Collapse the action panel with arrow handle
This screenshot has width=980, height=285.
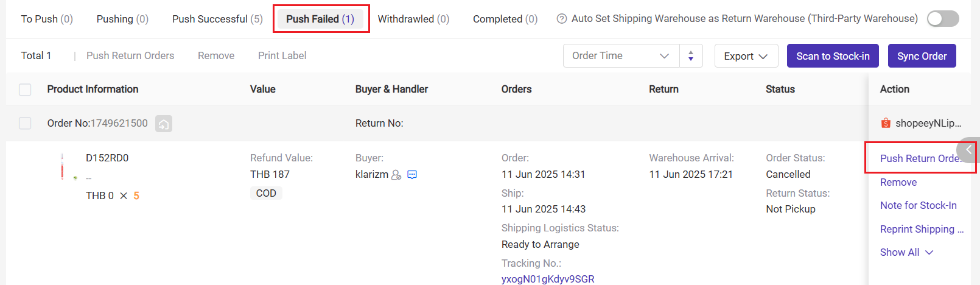[x=968, y=150]
